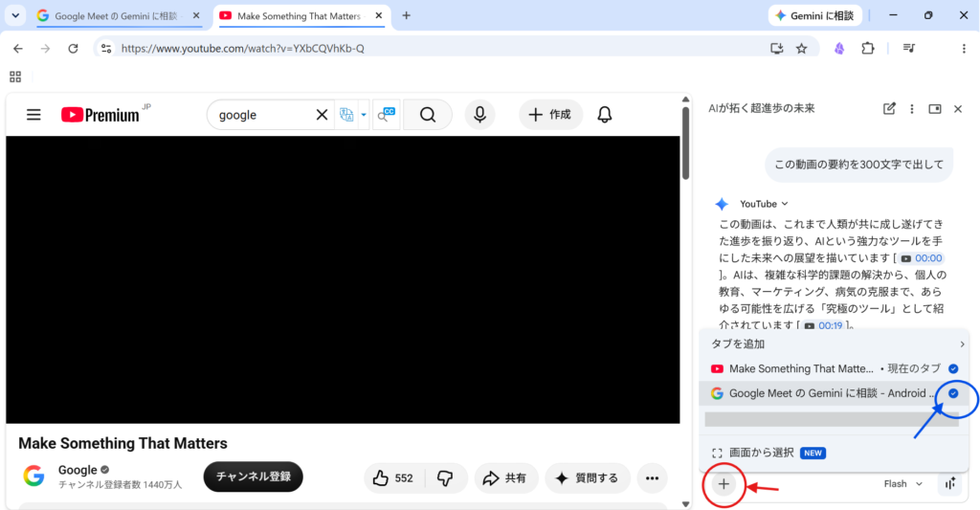Image resolution: width=980 pixels, height=510 pixels.
Task: View site information icon in address bar
Action: [106, 48]
